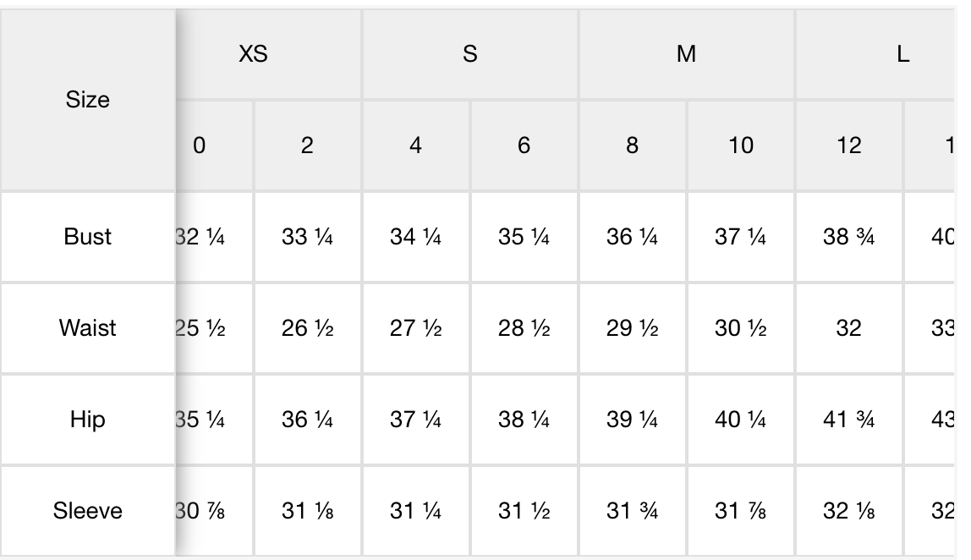Click hip value 39 ¼
Image resolution: width=971 pixels, height=560 pixels.
coord(633,420)
